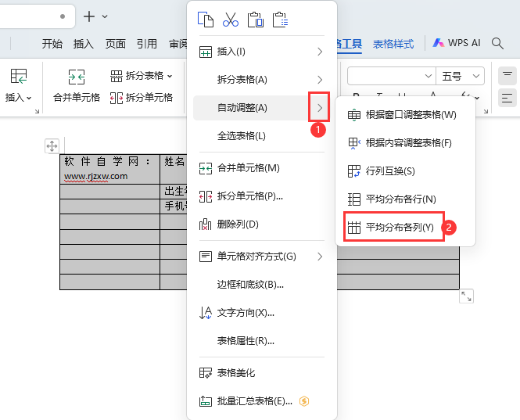Open the 拆分表格(A) submenu entry
This screenshot has width=520, height=420.
(x=262, y=80)
